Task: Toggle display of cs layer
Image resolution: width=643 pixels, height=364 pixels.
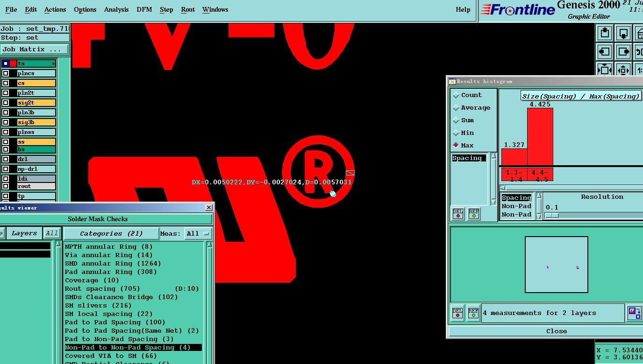Action: [x=6, y=83]
